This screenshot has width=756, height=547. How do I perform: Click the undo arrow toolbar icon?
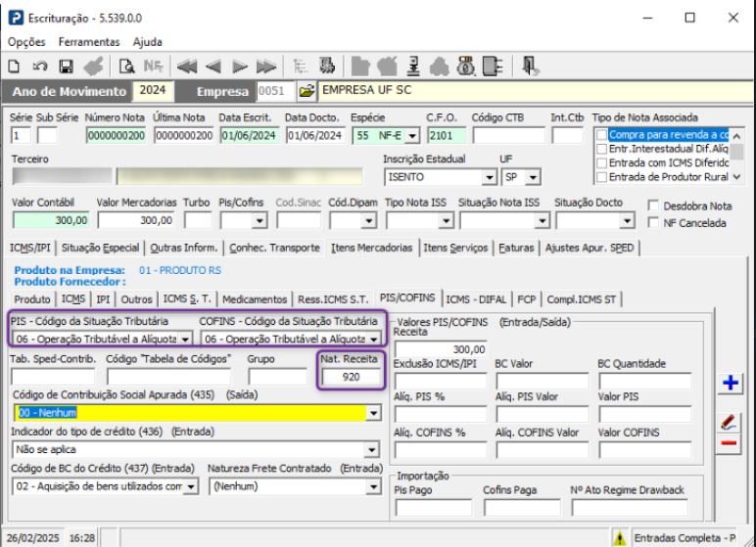click(40, 67)
